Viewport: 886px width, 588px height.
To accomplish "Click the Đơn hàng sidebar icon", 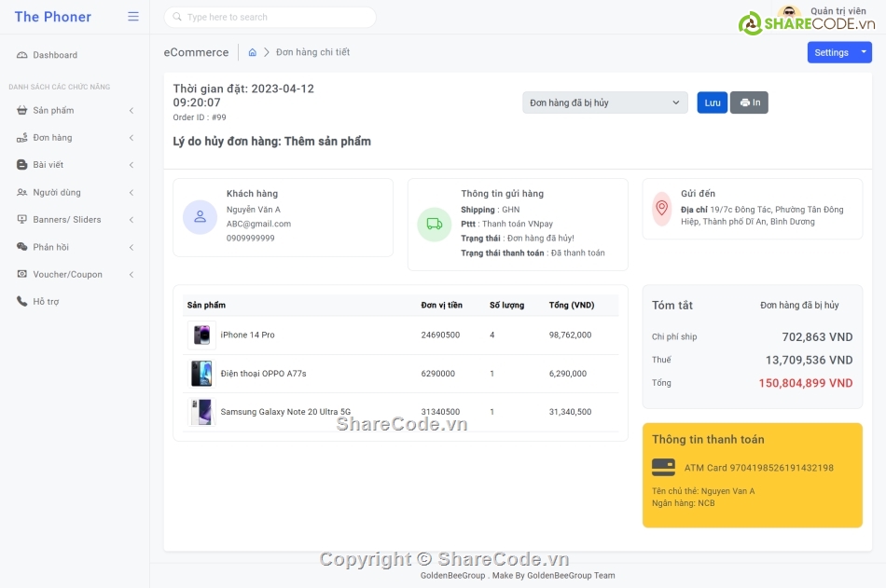I will click(22, 137).
